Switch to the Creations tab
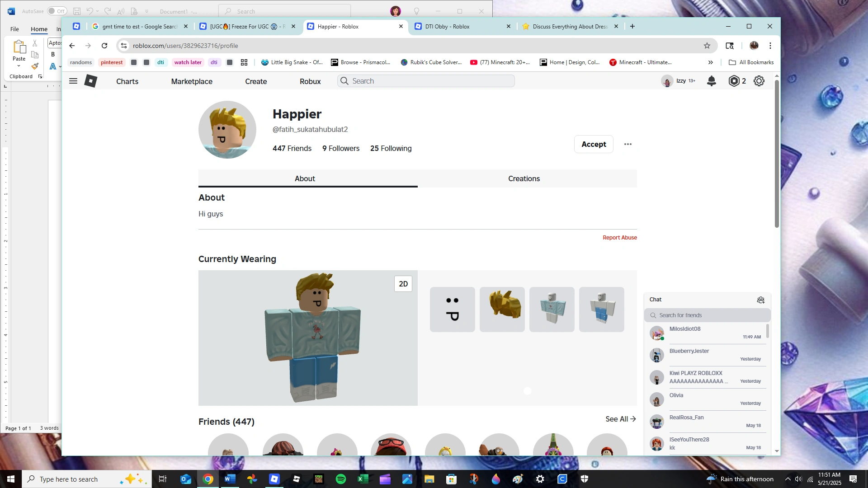The width and height of the screenshot is (868, 488). 524,178
